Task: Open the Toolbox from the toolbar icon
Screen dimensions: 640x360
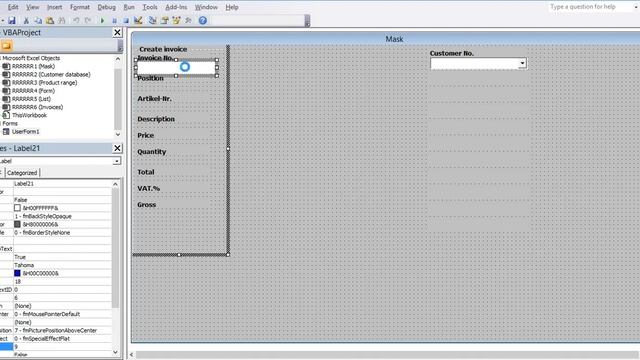Action: pyautogui.click(x=188, y=20)
